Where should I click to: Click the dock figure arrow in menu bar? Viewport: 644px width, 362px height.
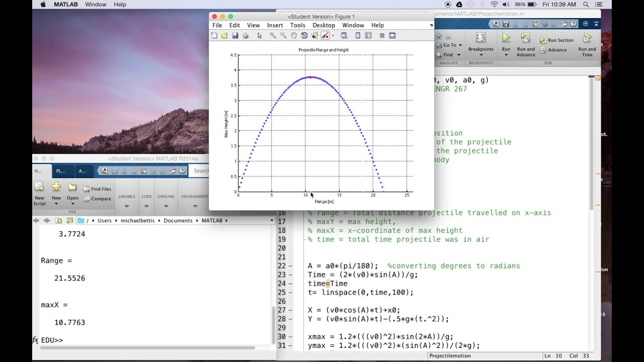coord(431,25)
